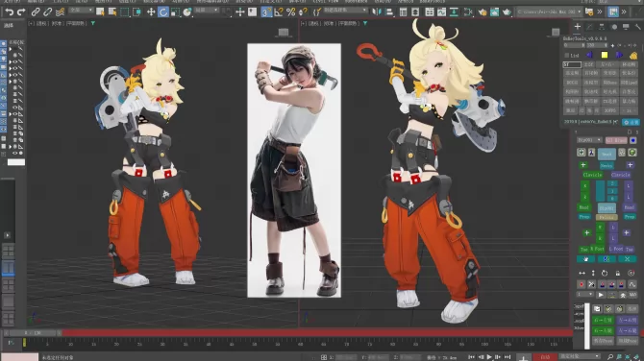Open the Bip001 dropdown in rig picker
644x361 pixels.
pyautogui.click(x=589, y=140)
